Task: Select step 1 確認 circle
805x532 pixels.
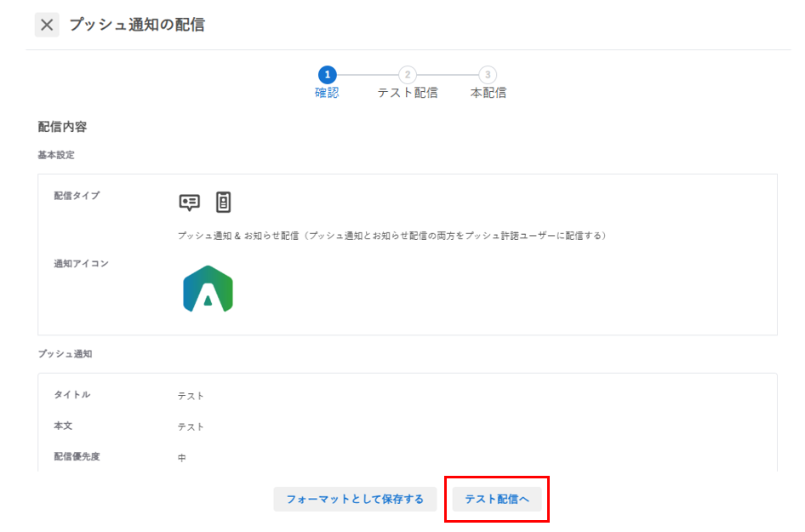Action: point(327,75)
